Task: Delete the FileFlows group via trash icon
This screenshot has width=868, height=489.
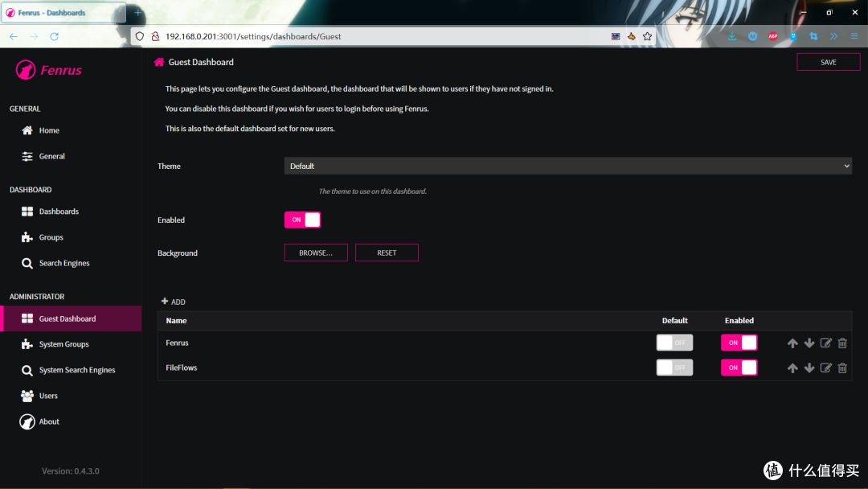Action: tap(842, 368)
